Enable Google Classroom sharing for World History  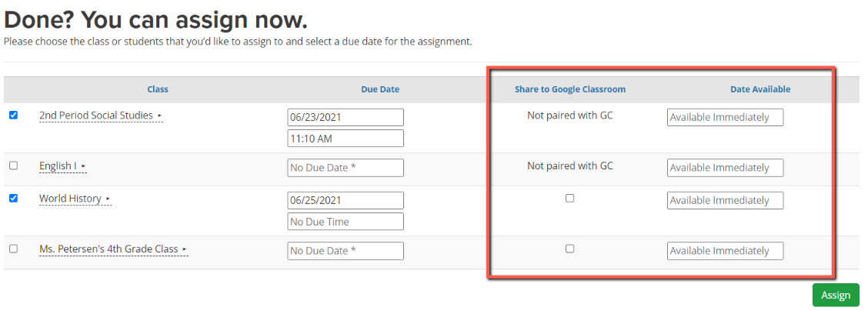(x=569, y=198)
